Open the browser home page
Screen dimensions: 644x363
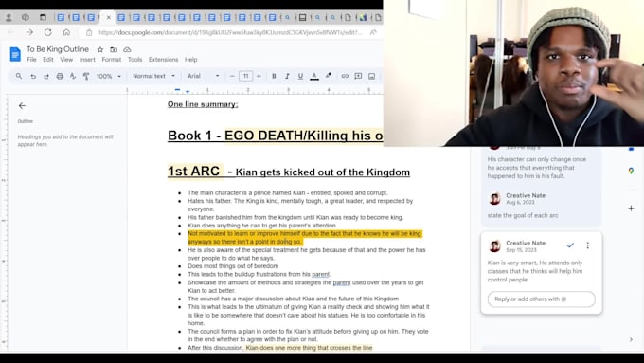point(66,32)
